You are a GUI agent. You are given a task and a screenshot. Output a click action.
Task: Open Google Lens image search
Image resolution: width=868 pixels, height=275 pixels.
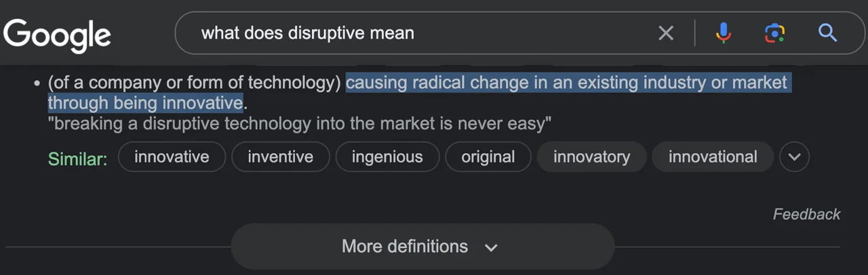click(774, 33)
